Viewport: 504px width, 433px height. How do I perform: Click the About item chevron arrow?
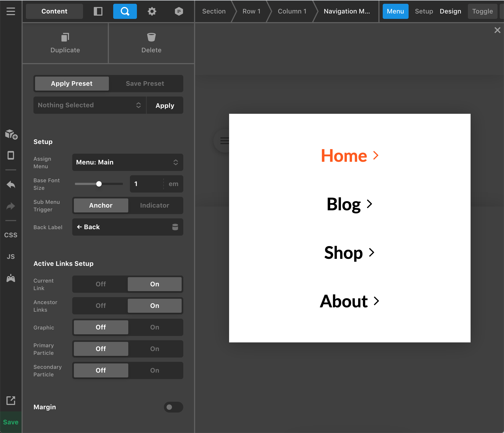377,301
